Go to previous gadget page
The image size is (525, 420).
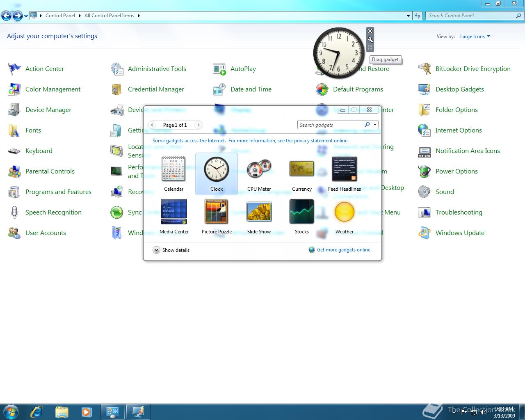pos(152,125)
